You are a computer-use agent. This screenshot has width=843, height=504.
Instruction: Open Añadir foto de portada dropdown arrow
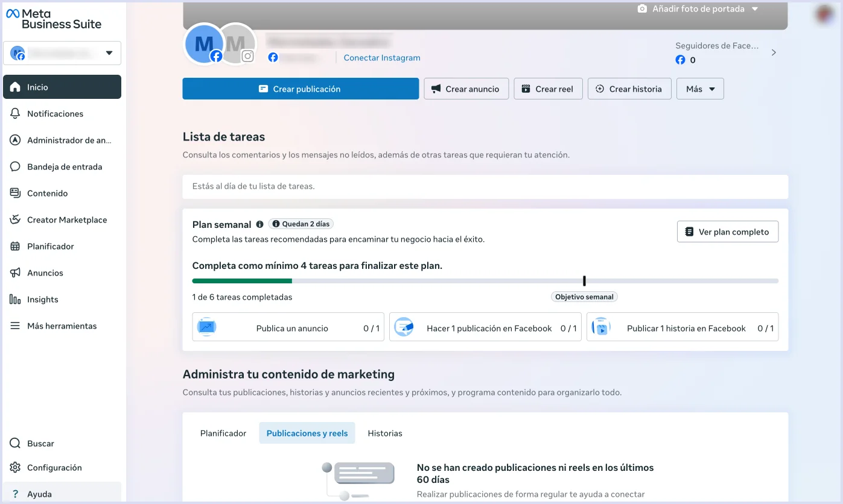point(755,9)
